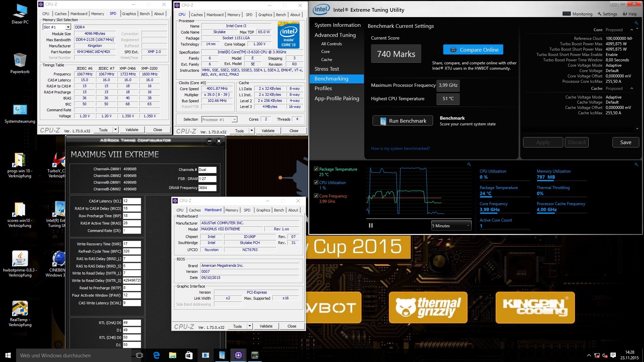Expand Advanced Tuning in XTU sidebar
The height and width of the screenshot is (362, 644).
coord(335,35)
